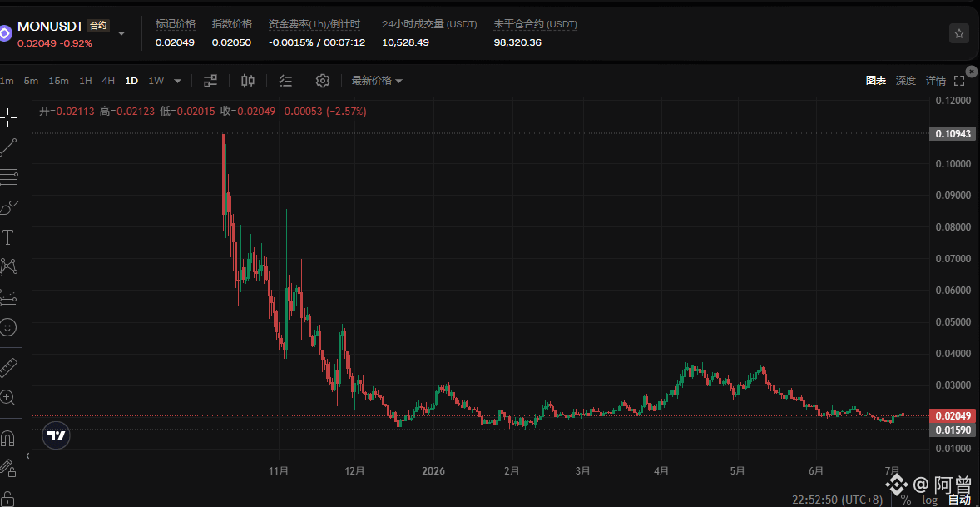This screenshot has width=980, height=507.
Task: Click the 0.10943 high price label
Action: pyautogui.click(x=951, y=133)
